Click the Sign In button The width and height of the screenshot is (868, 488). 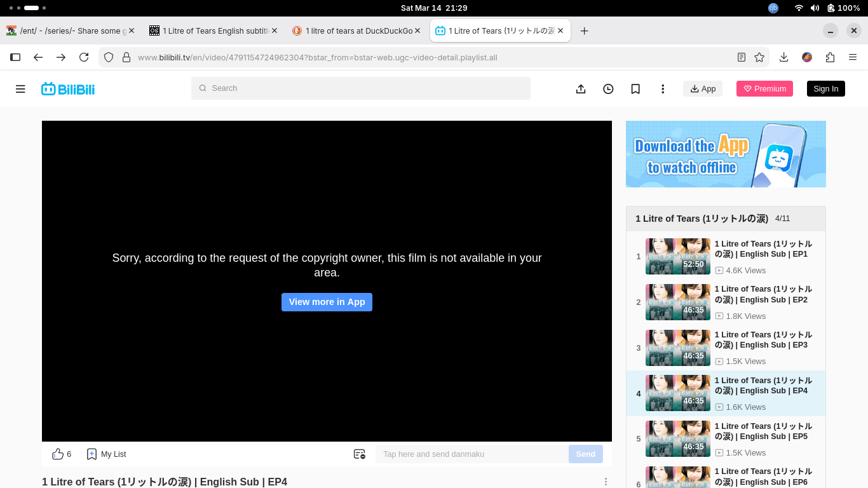(x=825, y=89)
